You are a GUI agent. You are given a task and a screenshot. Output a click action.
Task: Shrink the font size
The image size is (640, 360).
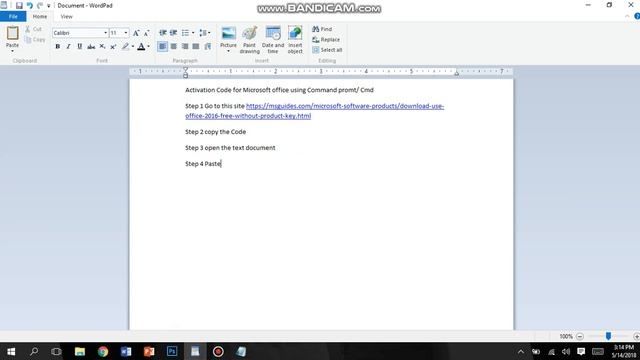(x=147, y=33)
